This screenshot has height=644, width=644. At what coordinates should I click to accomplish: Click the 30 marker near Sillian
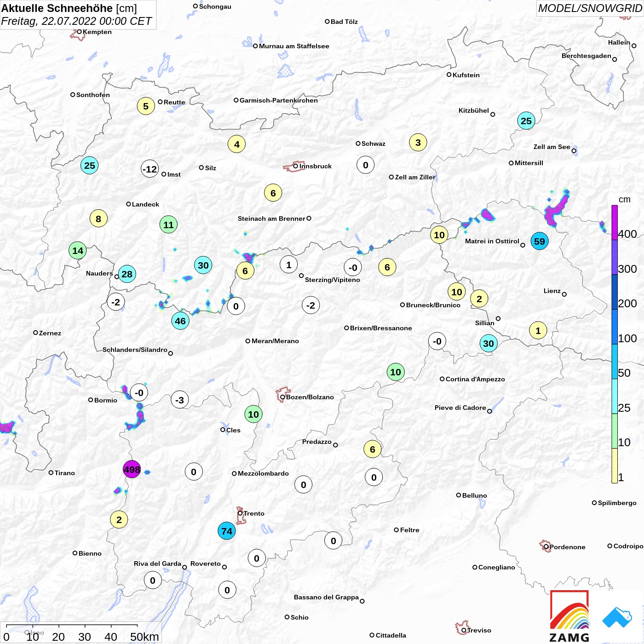[x=489, y=343]
